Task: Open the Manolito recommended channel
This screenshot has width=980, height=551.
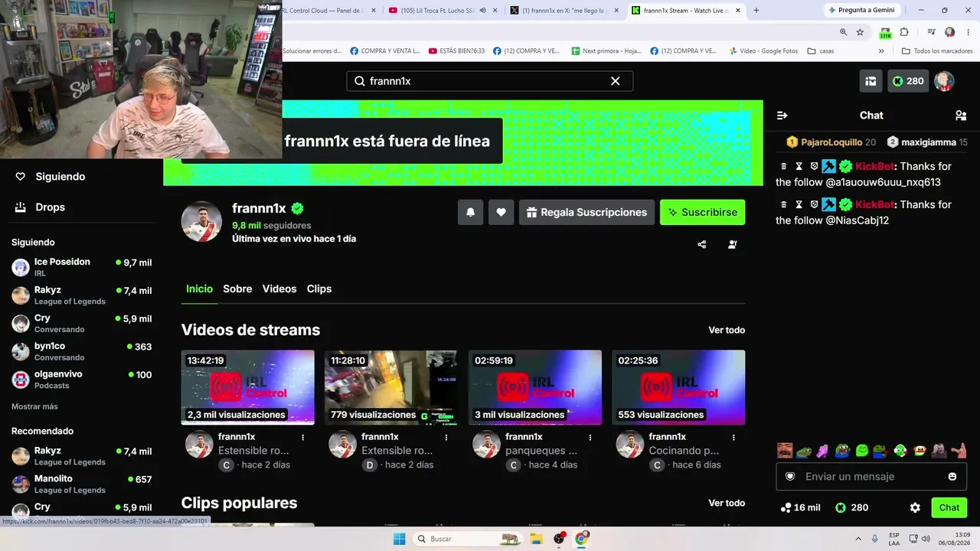Action: coord(82,484)
